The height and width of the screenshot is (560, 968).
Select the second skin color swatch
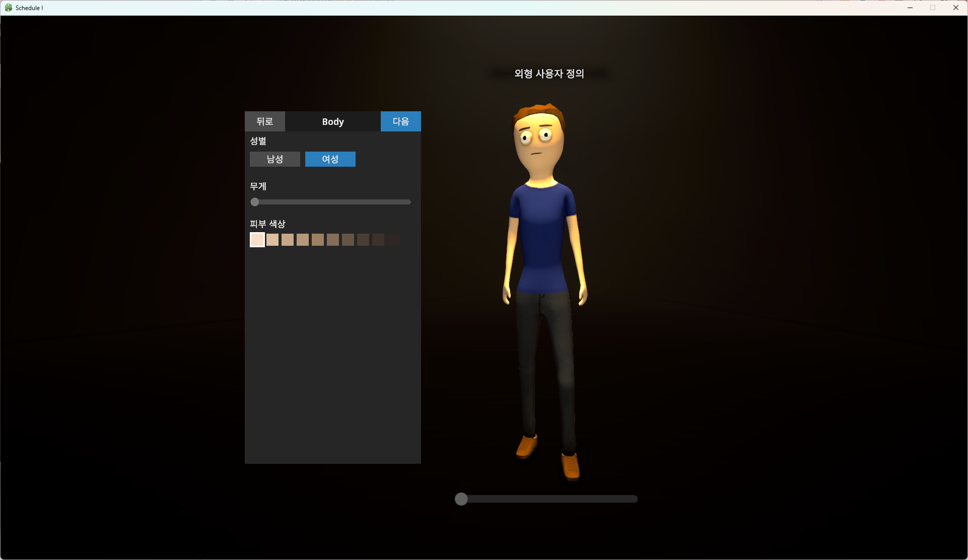pyautogui.click(x=272, y=240)
